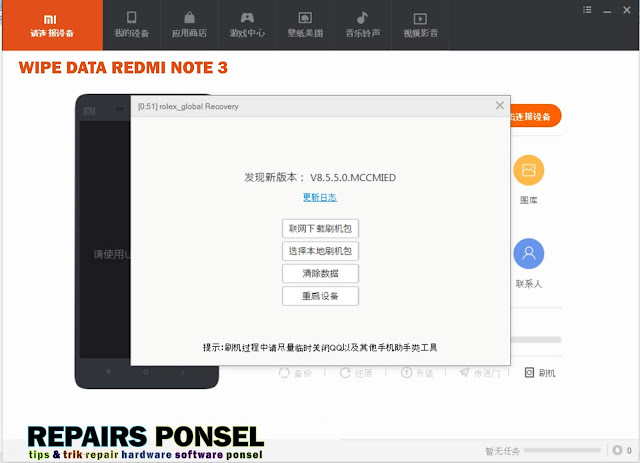Open the list menu icon in title bar
This screenshot has width=640, height=463.
(x=587, y=10)
